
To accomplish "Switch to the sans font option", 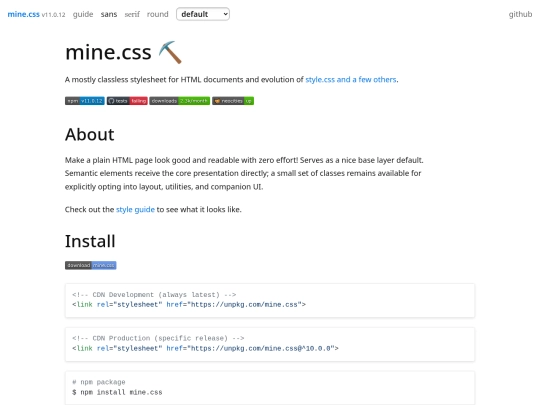I will (x=109, y=14).
